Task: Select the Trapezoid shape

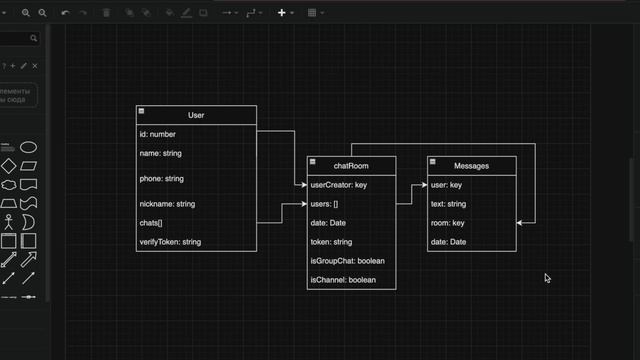Action: (x=8, y=203)
